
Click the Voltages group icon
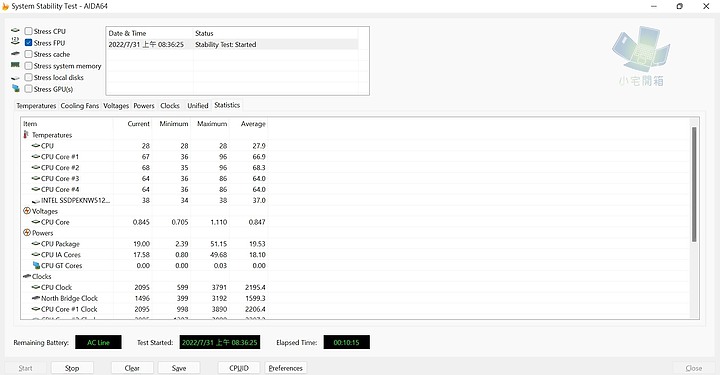27,211
